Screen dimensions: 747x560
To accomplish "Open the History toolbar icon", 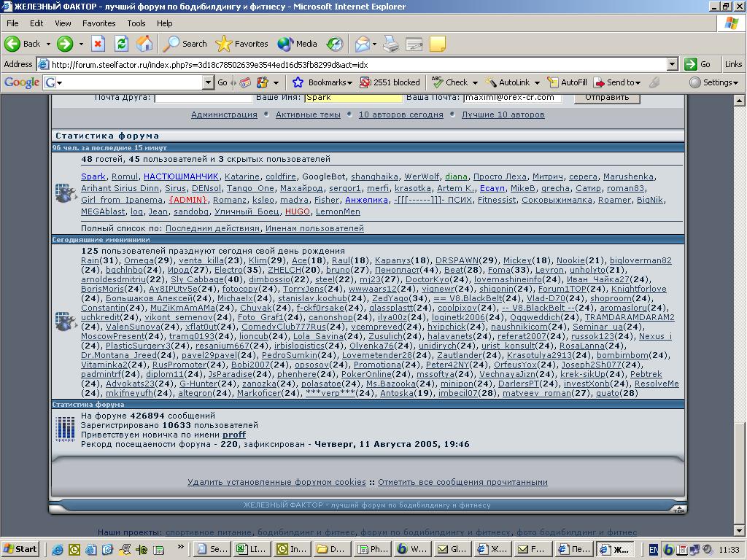I will (335, 44).
